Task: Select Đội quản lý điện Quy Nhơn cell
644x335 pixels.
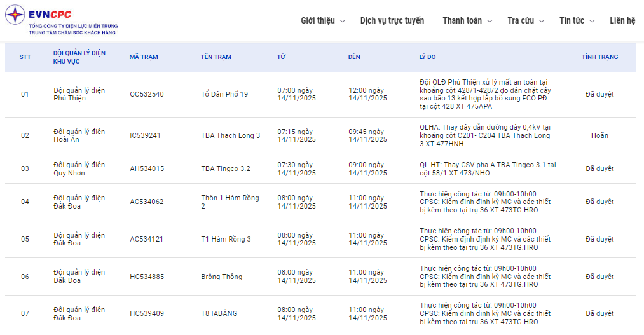Action: (79, 169)
